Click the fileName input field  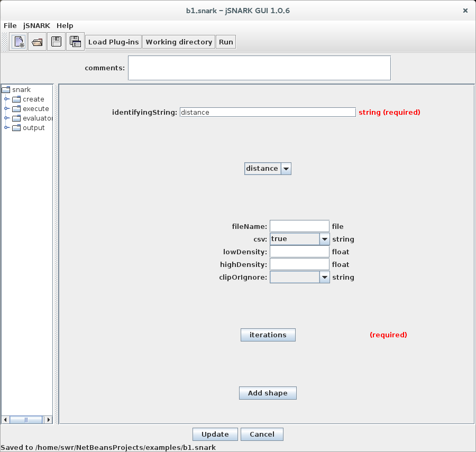tap(300, 226)
